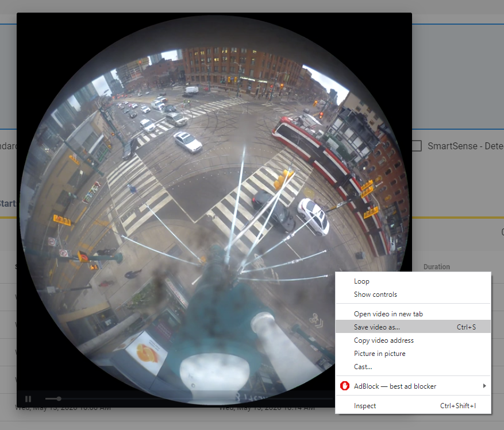Sort by the "Duration" column header
This screenshot has height=430, width=504.
(x=437, y=266)
